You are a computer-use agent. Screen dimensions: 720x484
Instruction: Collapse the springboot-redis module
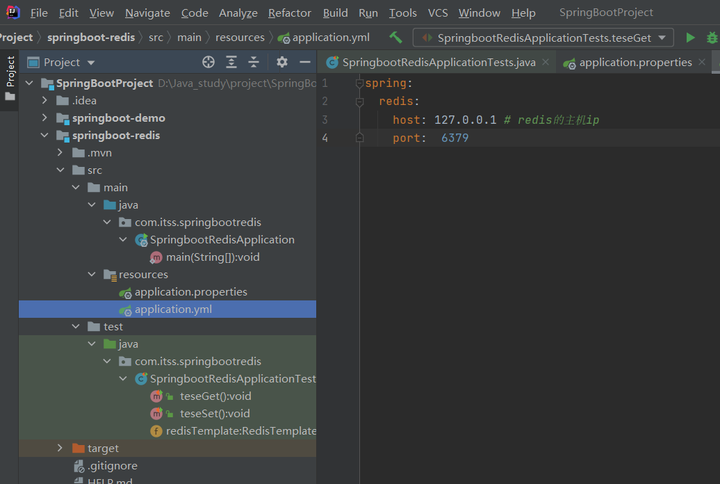click(x=45, y=135)
